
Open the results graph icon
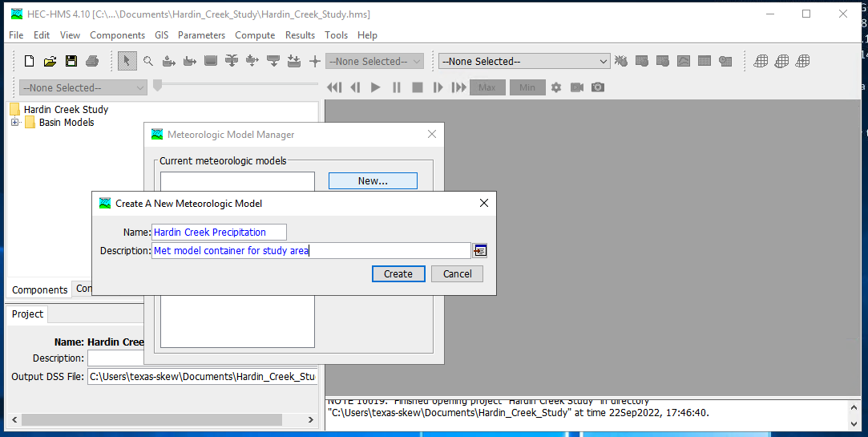(684, 61)
